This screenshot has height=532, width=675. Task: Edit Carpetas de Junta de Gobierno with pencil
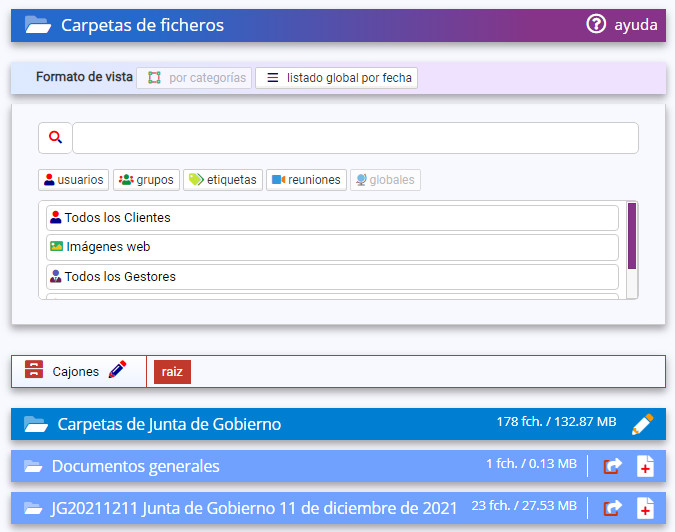(642, 424)
